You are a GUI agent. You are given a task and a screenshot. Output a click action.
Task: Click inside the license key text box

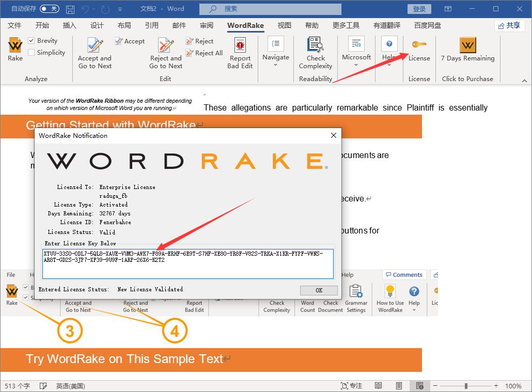[188, 264]
